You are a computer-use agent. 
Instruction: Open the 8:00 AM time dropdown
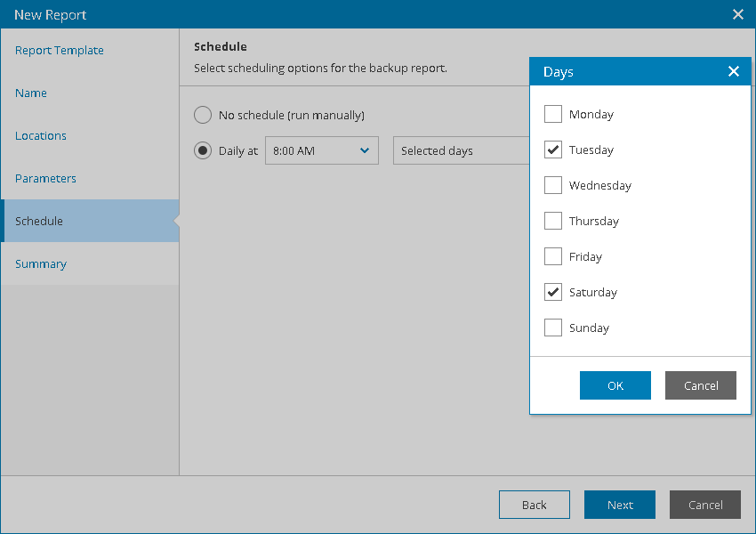tap(321, 150)
